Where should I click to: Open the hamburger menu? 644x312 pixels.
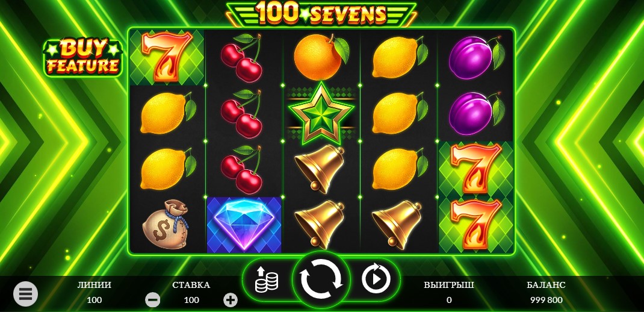tap(25, 294)
